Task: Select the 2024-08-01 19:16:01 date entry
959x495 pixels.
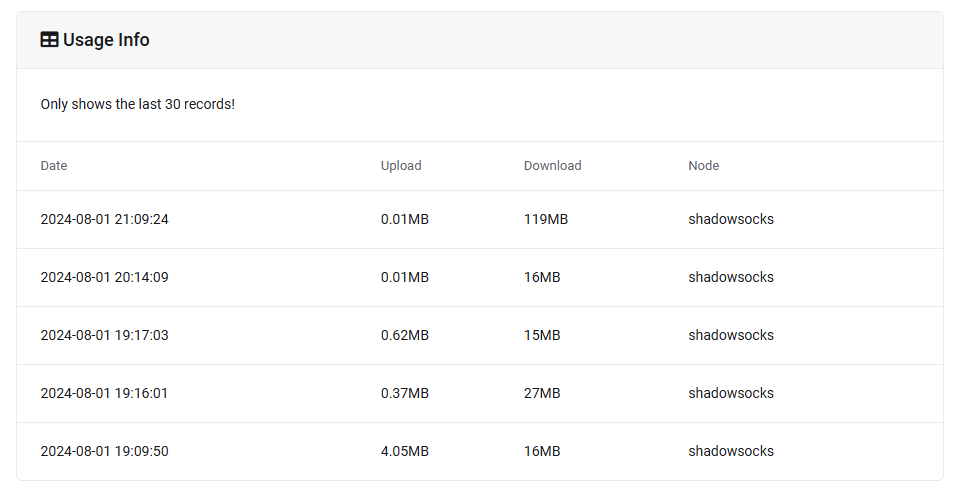Action: pyautogui.click(x=104, y=393)
